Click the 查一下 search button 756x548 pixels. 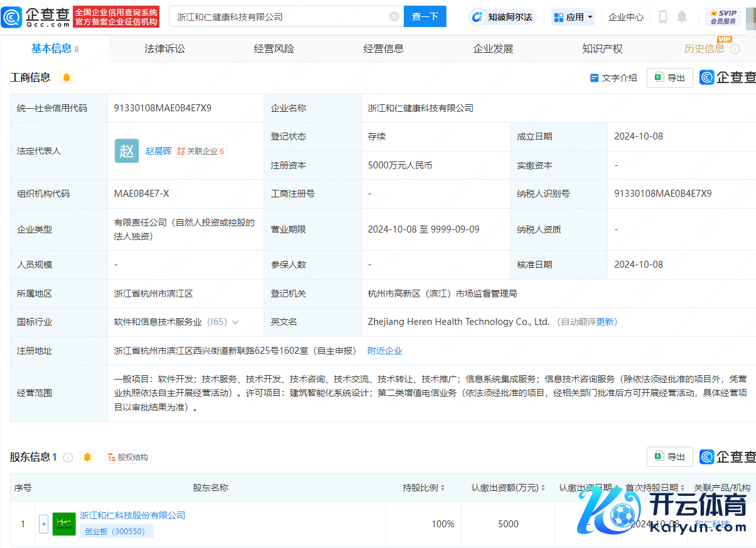pos(424,17)
